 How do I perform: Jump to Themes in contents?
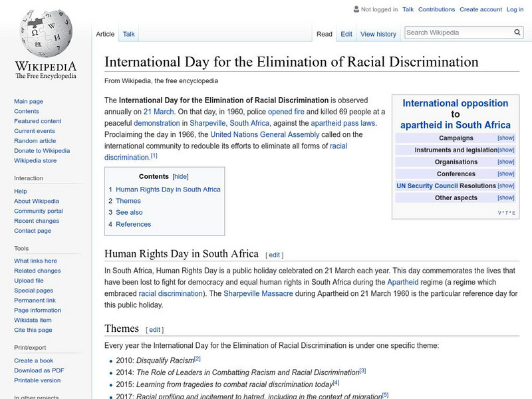click(128, 201)
